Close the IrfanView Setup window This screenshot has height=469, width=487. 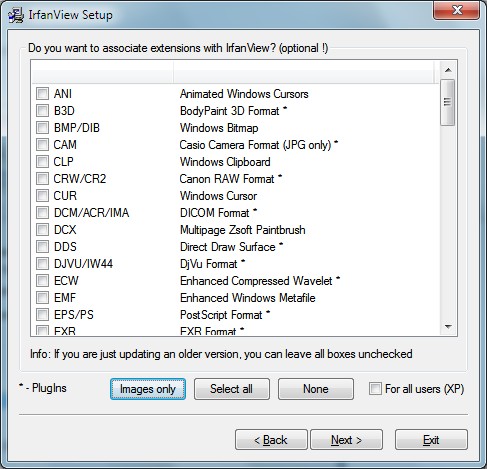(x=457, y=10)
